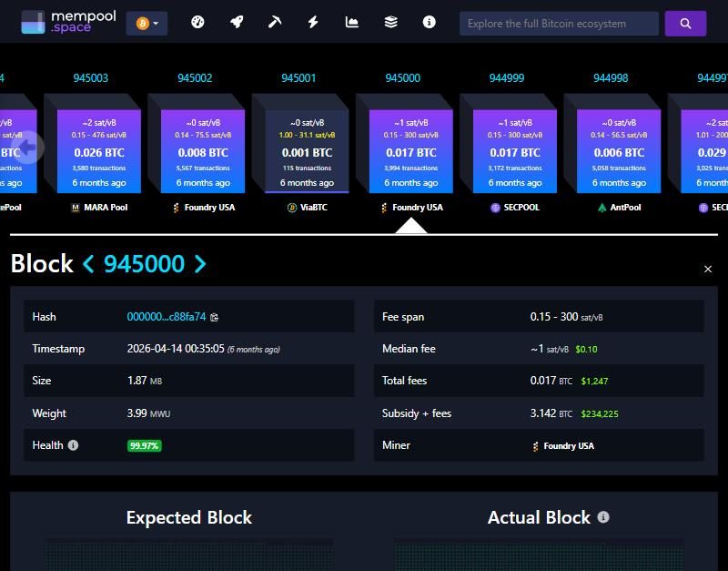This screenshot has height=571, width=728.
Task: Select block 944999 cube
Action: point(515,151)
